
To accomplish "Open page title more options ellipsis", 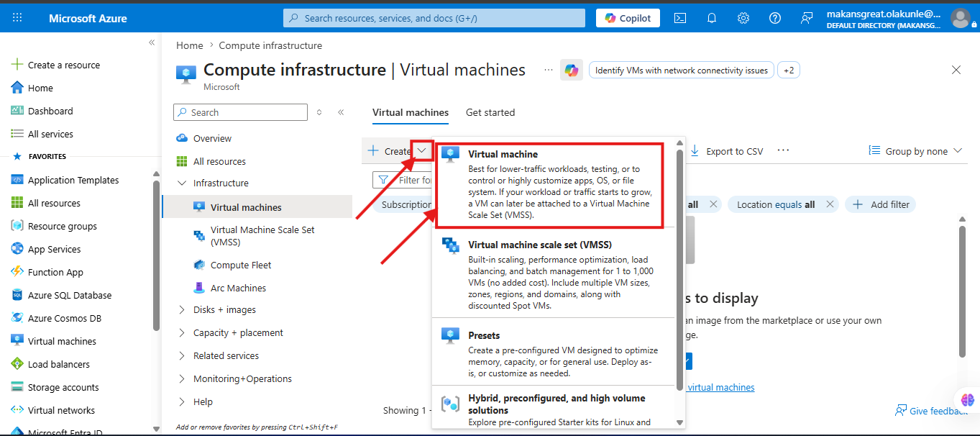I will coord(549,70).
